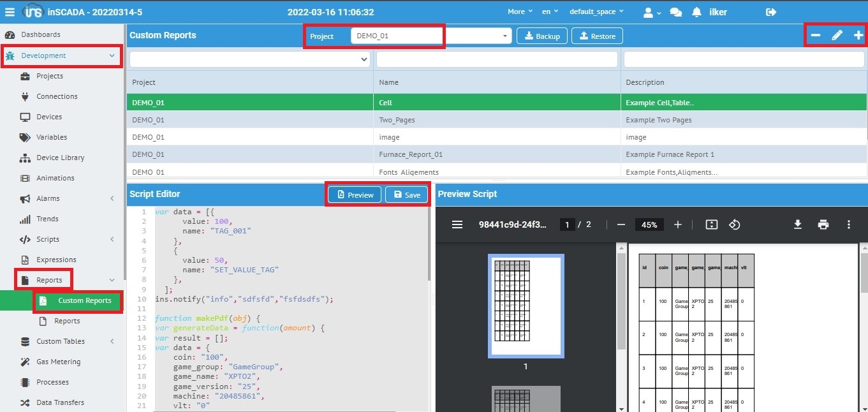Click the hamburger menu icon in header
Image resolution: width=868 pixels, height=412 pixels.
click(10, 12)
